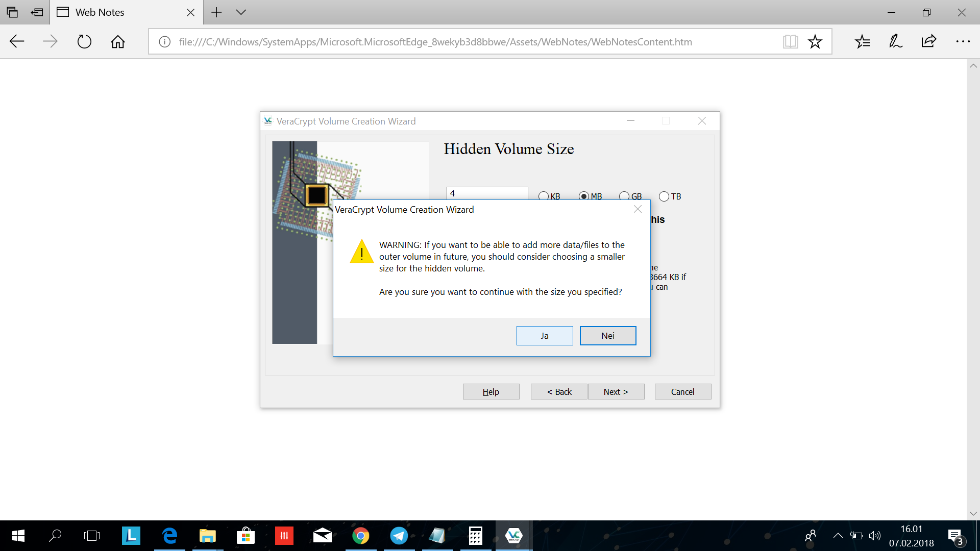Open a new Edge tab
The width and height of the screenshot is (980, 551).
(216, 12)
